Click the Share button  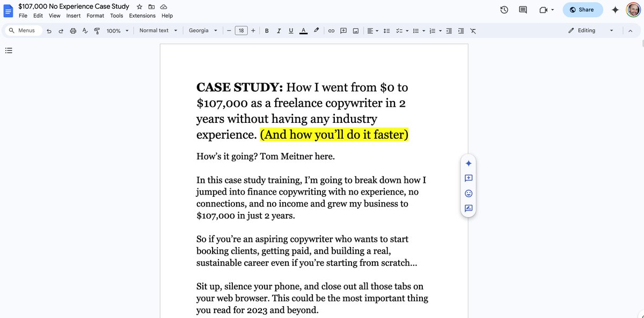click(x=583, y=10)
